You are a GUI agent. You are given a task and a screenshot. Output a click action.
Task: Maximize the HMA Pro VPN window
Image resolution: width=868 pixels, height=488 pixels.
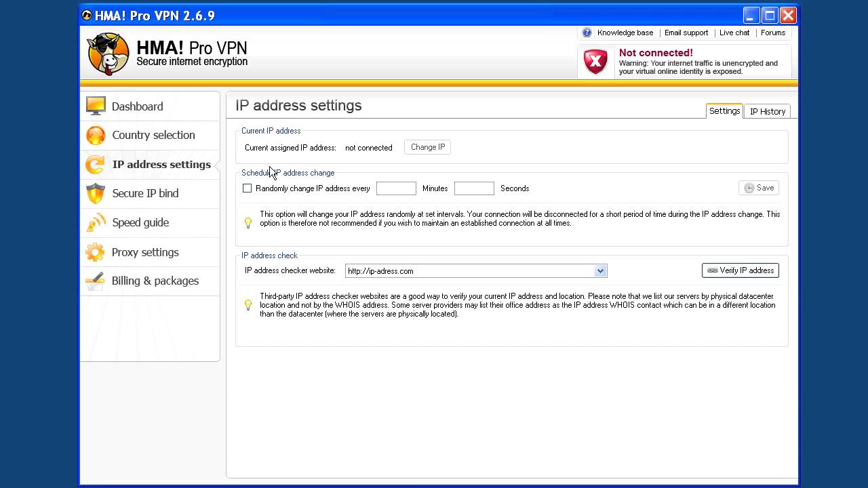point(770,16)
